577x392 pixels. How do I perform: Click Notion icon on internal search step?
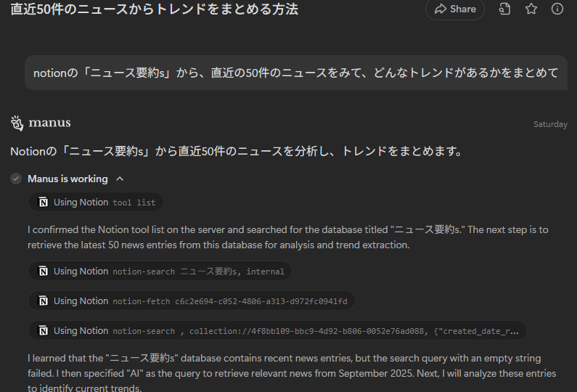click(44, 271)
